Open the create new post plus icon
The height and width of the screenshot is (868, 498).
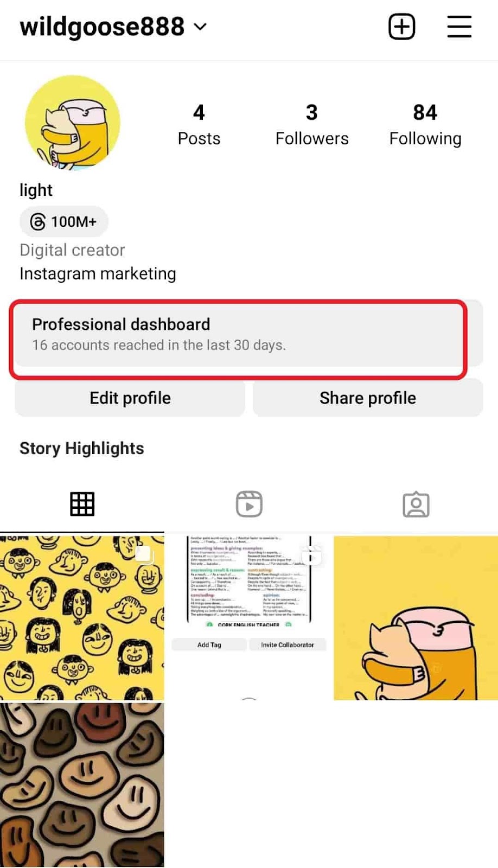(x=401, y=27)
